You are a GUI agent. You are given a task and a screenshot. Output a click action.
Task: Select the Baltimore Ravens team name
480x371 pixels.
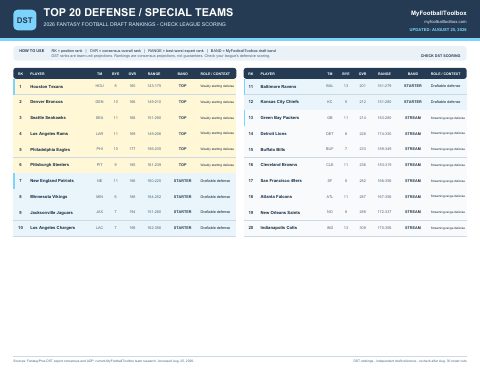(278, 87)
